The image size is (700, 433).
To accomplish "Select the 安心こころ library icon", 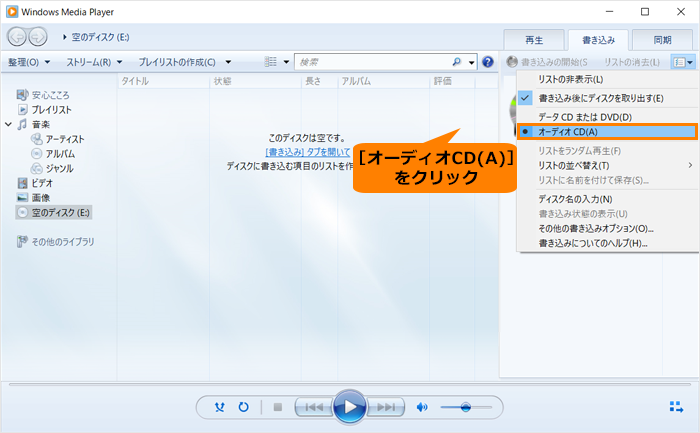I will point(22,95).
